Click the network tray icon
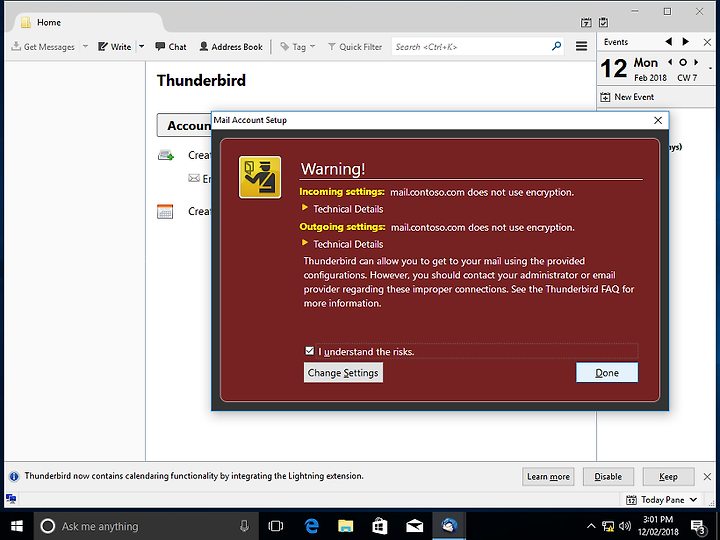The height and width of the screenshot is (540, 720). [608, 526]
